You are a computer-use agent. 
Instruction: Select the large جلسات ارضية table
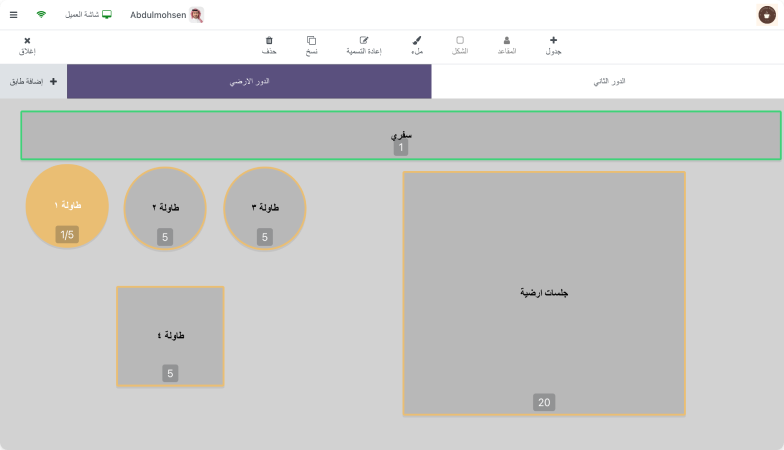pyautogui.click(x=544, y=293)
